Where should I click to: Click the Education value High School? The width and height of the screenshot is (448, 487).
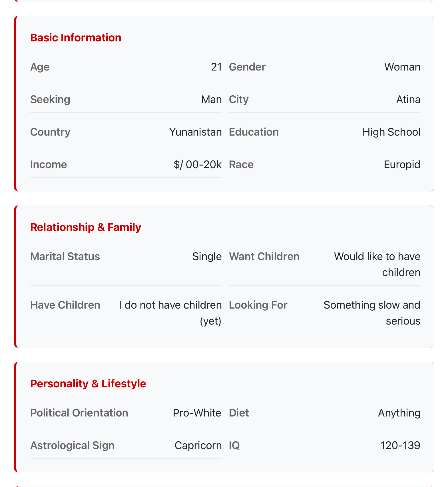[391, 132]
